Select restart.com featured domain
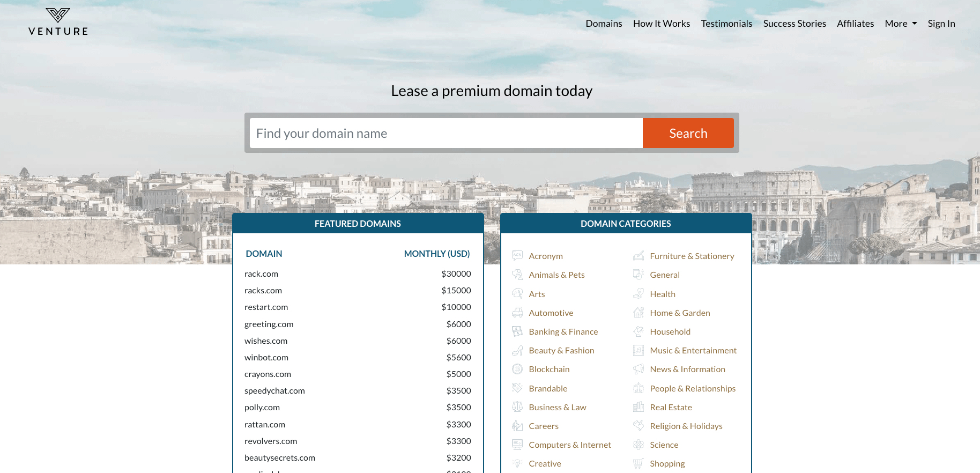Image resolution: width=980 pixels, height=473 pixels. [266, 307]
